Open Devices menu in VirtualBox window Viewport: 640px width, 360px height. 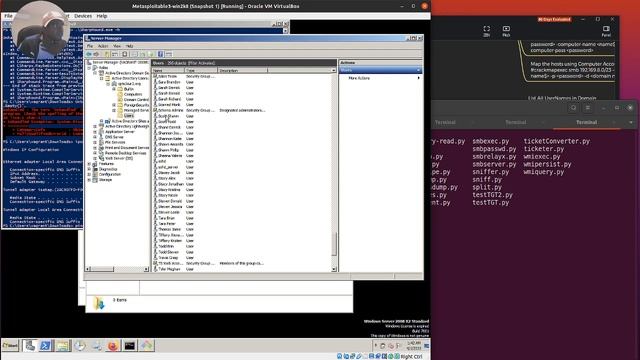click(x=83, y=16)
